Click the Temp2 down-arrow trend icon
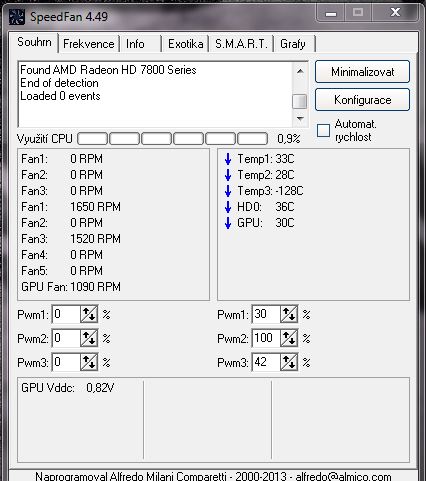The height and width of the screenshot is (481, 426). coord(228,175)
